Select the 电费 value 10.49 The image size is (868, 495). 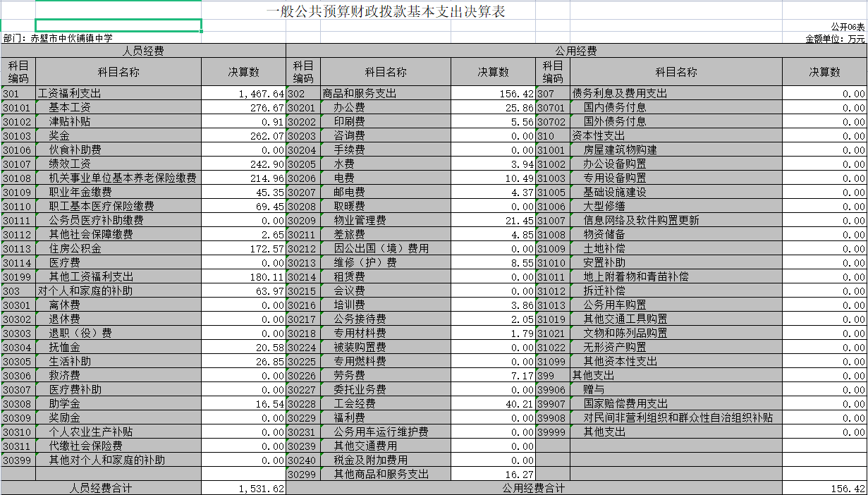494,178
